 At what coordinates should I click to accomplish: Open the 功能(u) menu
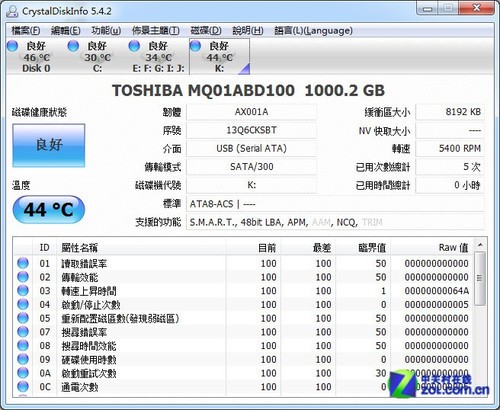coord(106,31)
